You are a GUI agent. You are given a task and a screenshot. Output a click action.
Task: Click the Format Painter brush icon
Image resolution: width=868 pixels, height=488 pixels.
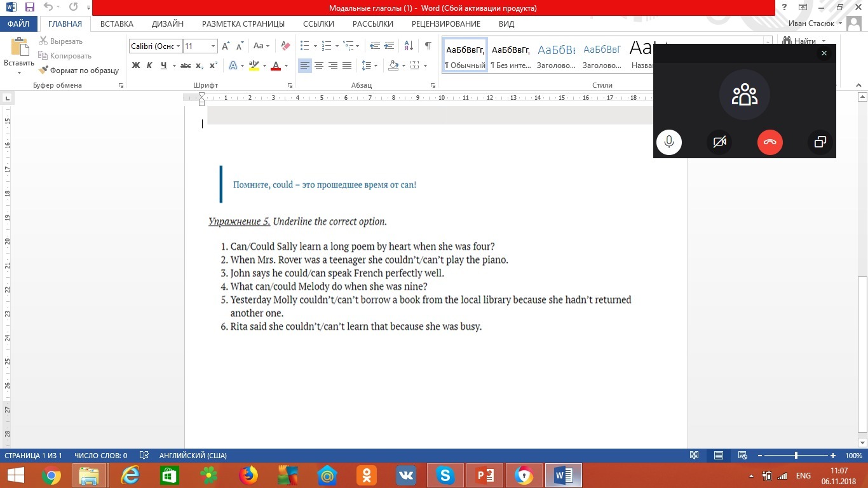[x=44, y=71]
